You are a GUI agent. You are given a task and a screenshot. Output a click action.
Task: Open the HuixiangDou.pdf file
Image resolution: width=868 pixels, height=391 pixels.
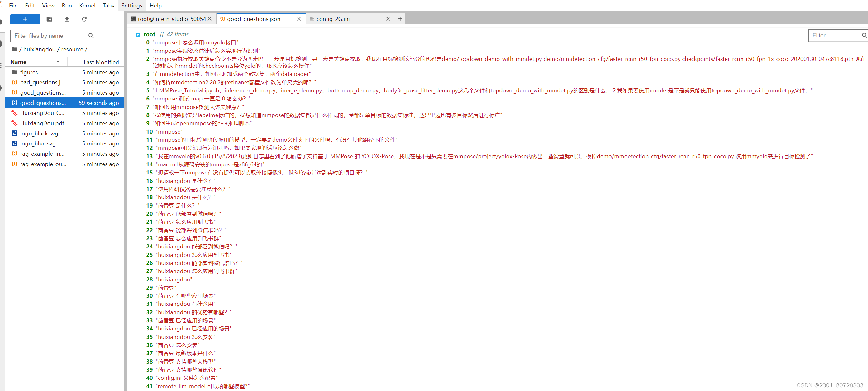click(x=42, y=123)
